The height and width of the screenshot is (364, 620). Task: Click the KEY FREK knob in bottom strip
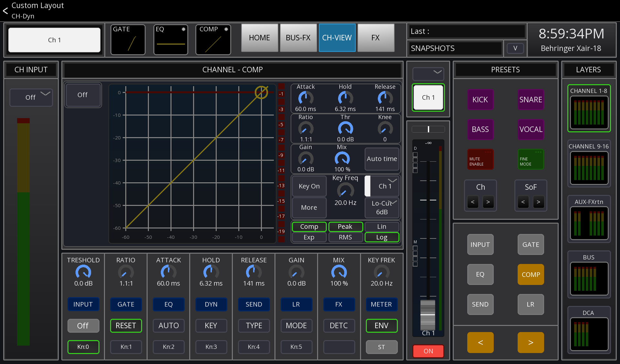click(381, 272)
